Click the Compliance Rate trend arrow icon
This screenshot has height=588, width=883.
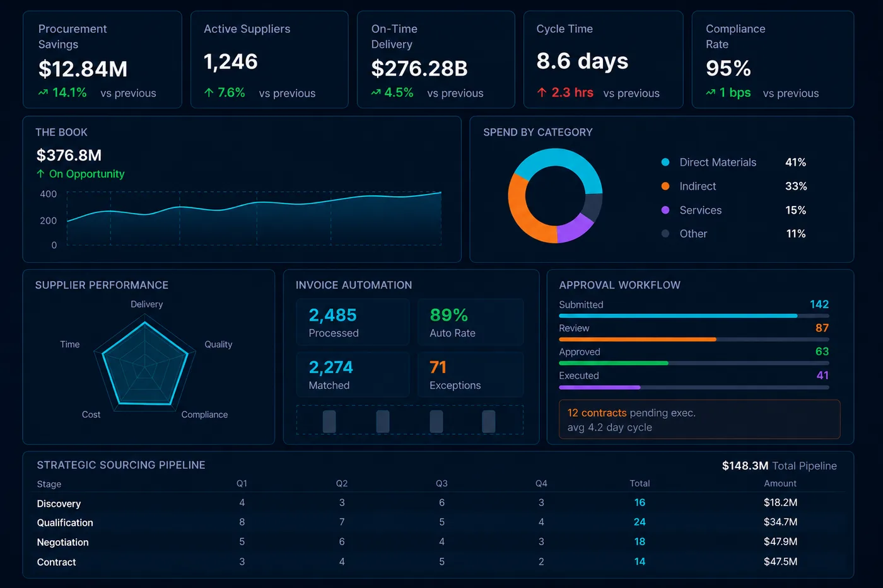tap(711, 93)
